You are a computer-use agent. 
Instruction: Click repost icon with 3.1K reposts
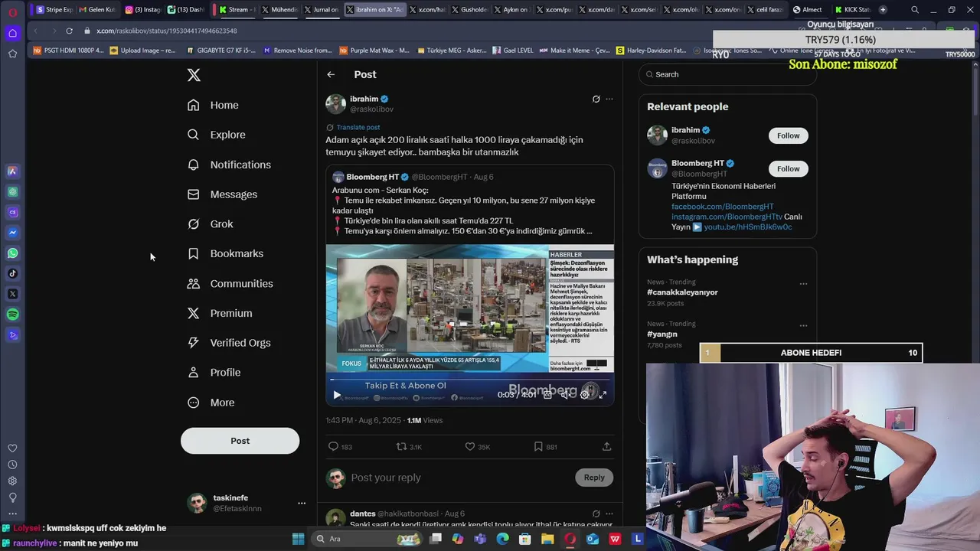tap(401, 446)
